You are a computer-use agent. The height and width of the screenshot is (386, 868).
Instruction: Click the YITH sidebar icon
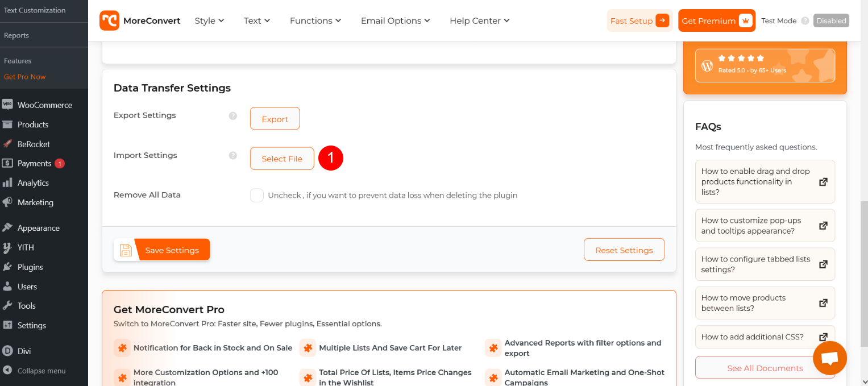(7, 247)
